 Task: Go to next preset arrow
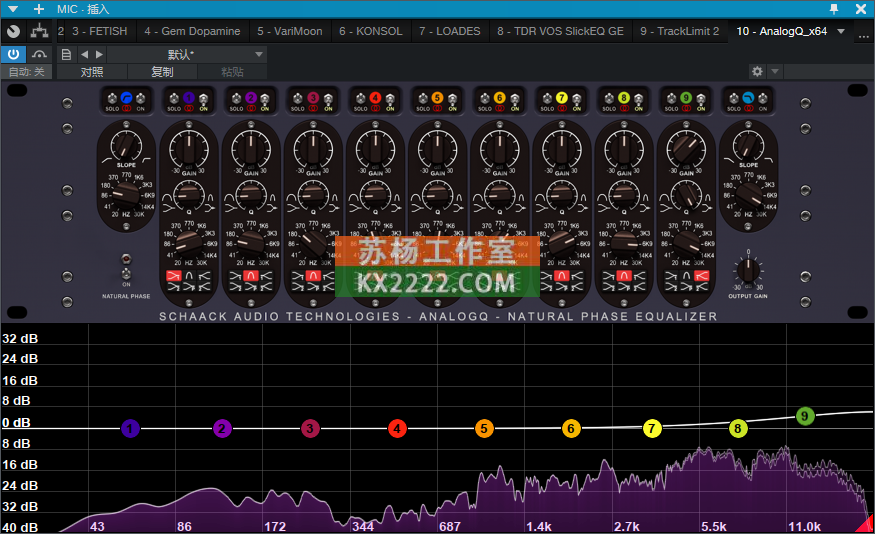(99, 55)
